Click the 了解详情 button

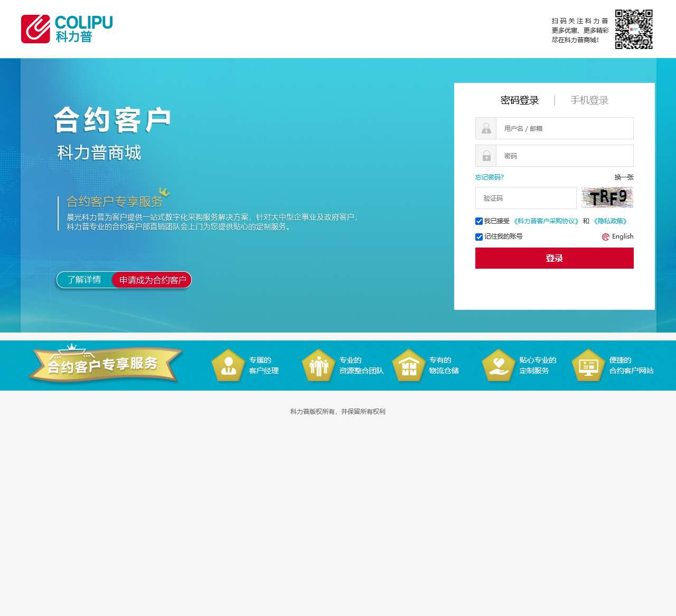click(x=84, y=280)
